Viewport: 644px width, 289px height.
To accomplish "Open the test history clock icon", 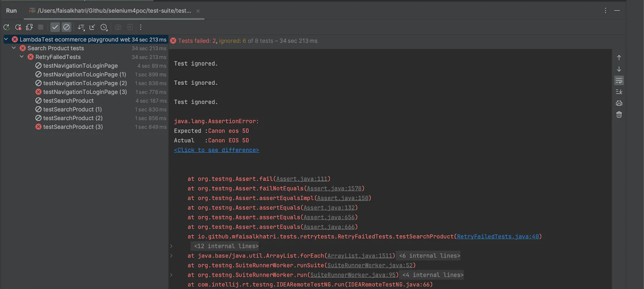I will pyautogui.click(x=104, y=27).
